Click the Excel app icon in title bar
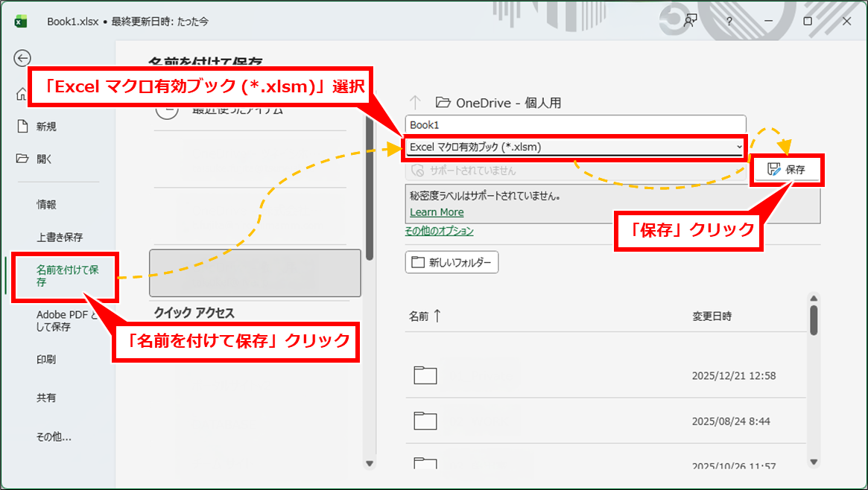This screenshot has width=868, height=490. click(x=21, y=22)
